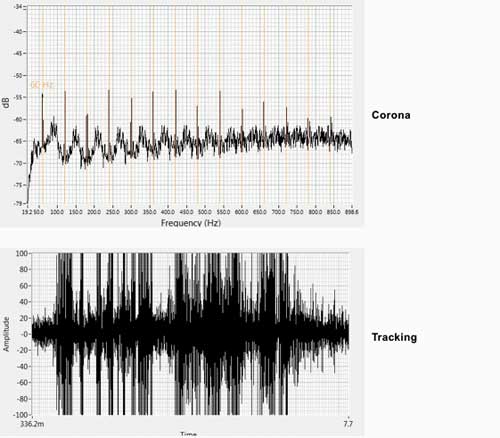Click the 200.0 frequency tick label
Screen dimensions: 500x438
pos(94,212)
